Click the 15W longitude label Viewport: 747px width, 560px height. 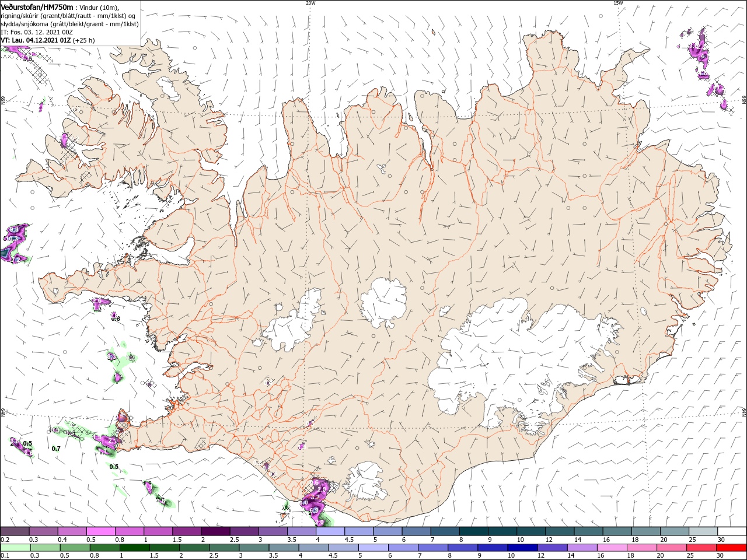coord(618,3)
